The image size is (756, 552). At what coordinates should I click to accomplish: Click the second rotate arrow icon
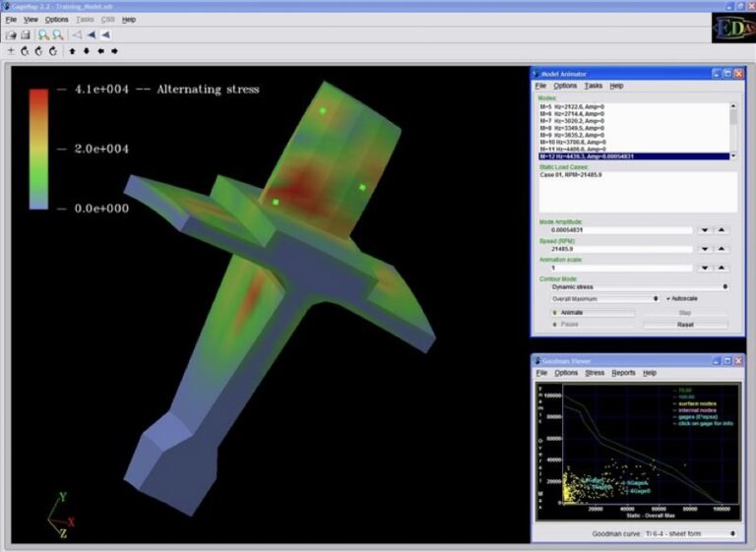pos(38,51)
